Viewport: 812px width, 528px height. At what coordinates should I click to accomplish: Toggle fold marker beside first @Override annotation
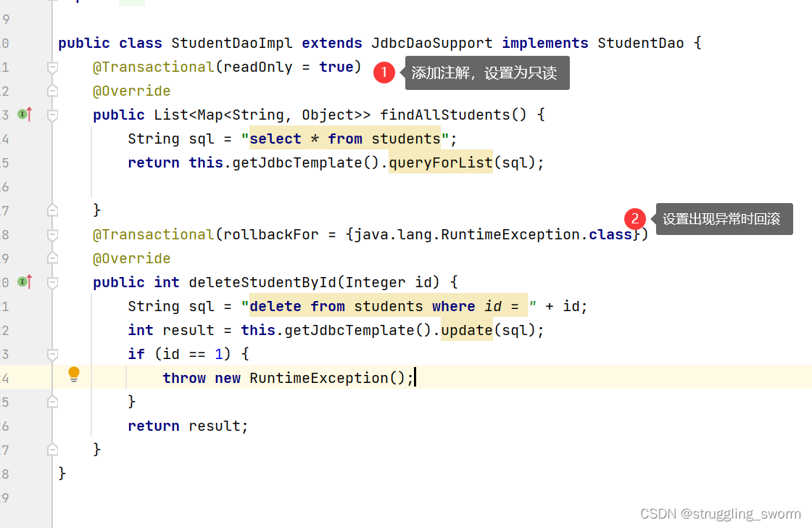pyautogui.click(x=52, y=91)
